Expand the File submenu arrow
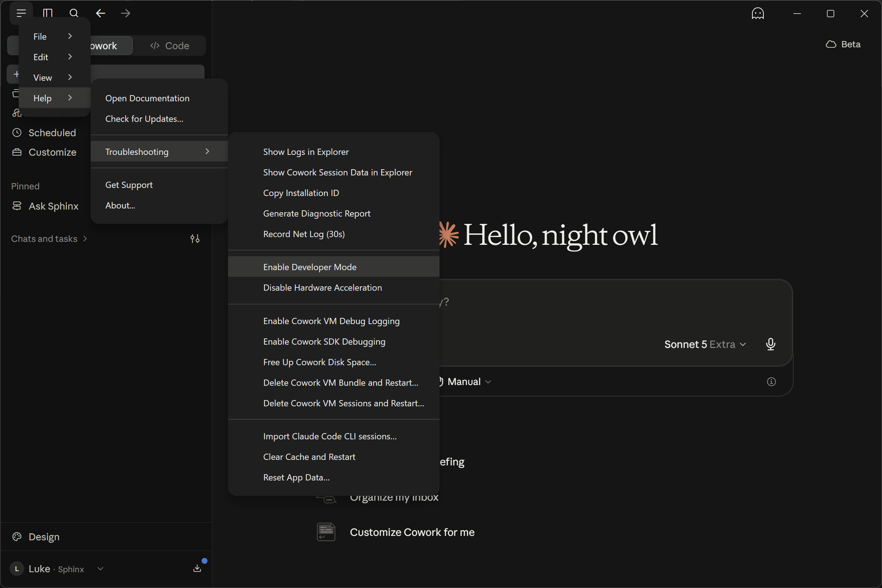Screen dimensions: 882x588 (x=70, y=36)
